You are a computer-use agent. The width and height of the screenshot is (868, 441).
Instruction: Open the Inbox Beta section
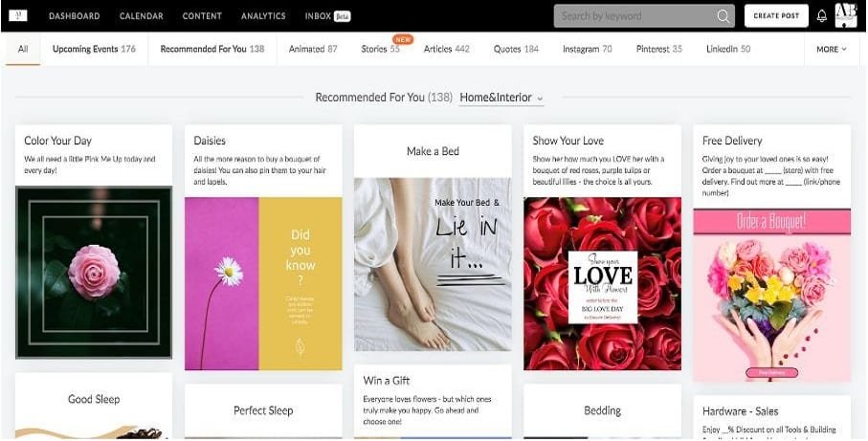point(327,16)
